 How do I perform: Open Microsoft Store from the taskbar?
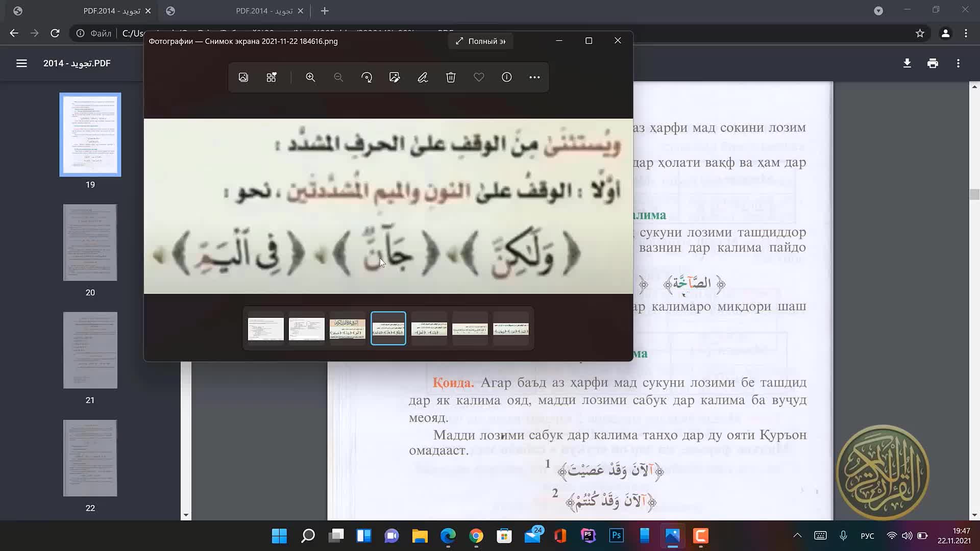click(504, 536)
